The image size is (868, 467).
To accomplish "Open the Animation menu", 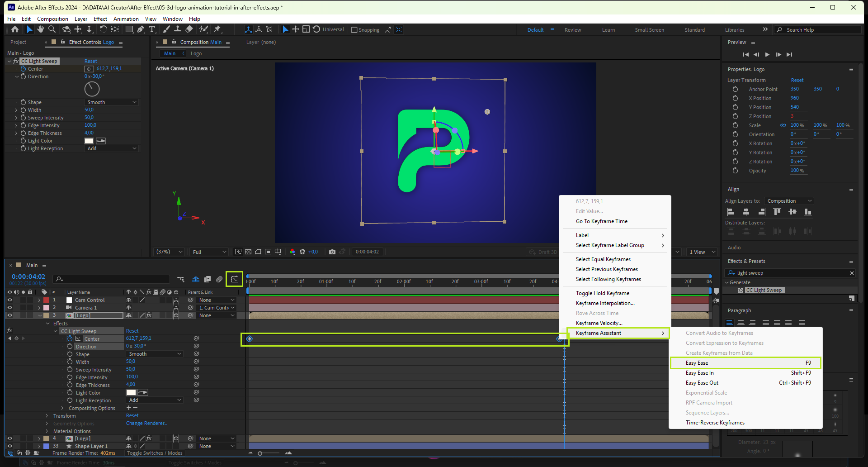I will click(x=126, y=19).
